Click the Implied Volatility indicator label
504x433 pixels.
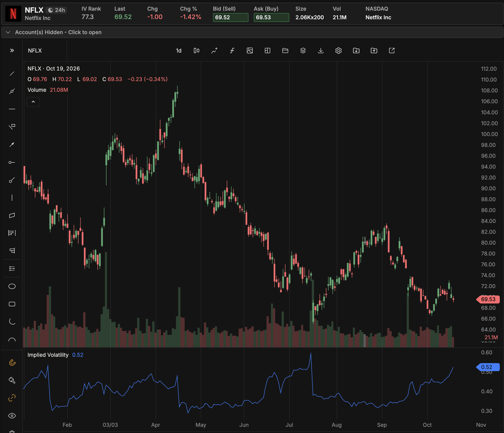[x=48, y=355]
